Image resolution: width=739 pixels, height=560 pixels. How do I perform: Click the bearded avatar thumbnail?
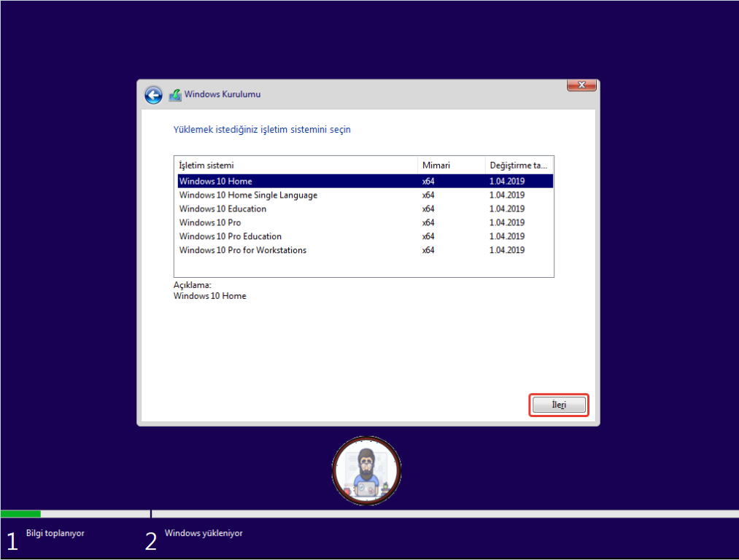367,470
